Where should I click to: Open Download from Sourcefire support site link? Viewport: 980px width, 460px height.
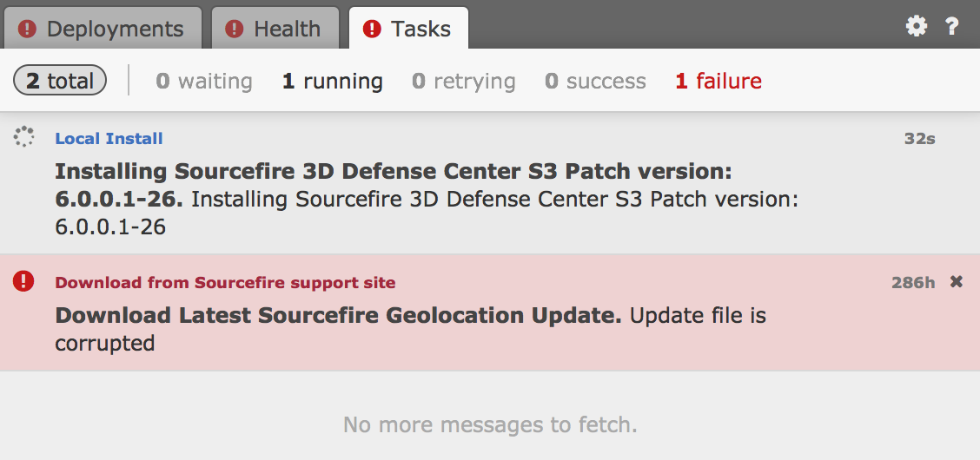(225, 283)
